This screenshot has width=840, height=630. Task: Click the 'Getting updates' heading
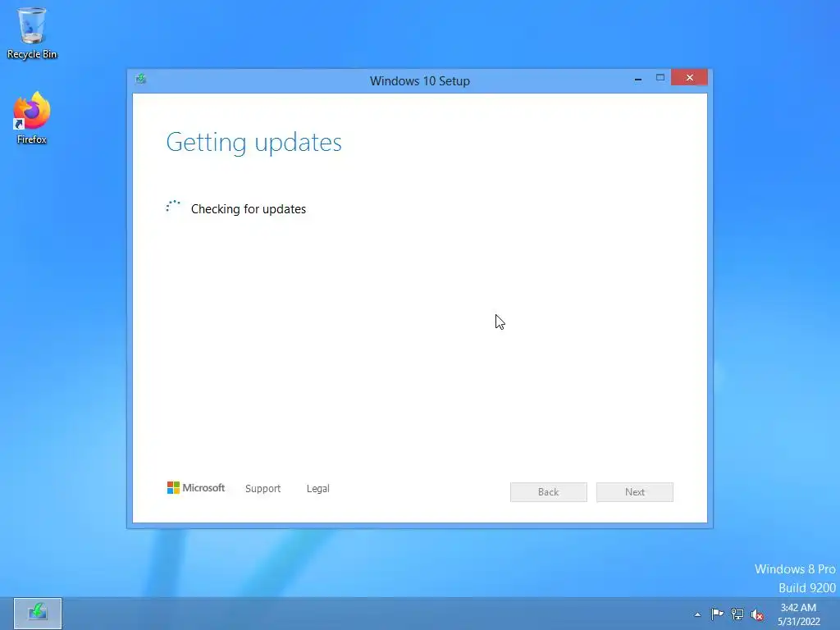click(254, 143)
